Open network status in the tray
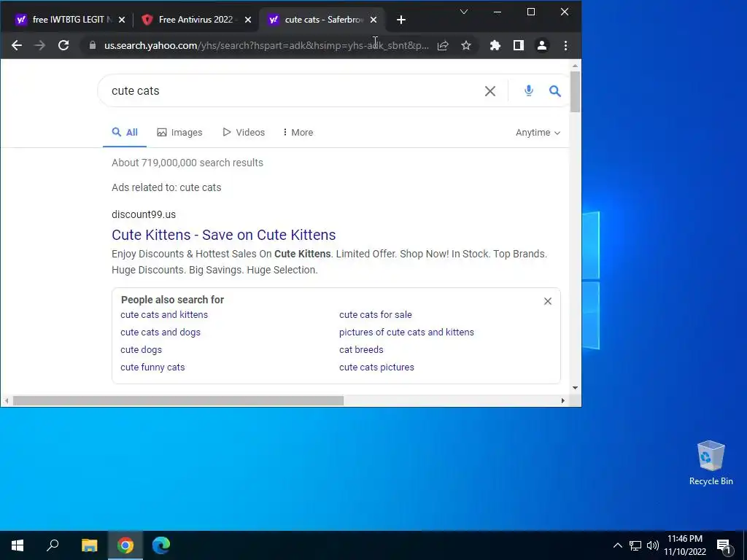Viewport: 747px width, 560px height. click(635, 545)
